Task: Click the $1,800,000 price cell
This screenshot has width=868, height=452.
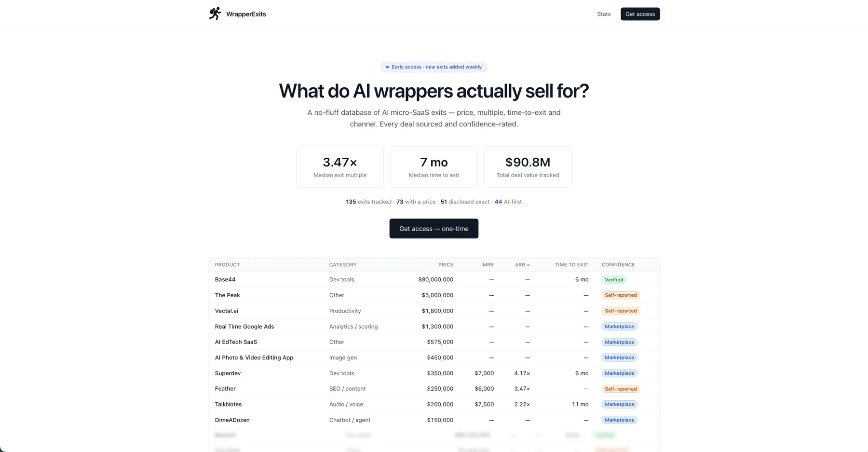Action: click(437, 311)
